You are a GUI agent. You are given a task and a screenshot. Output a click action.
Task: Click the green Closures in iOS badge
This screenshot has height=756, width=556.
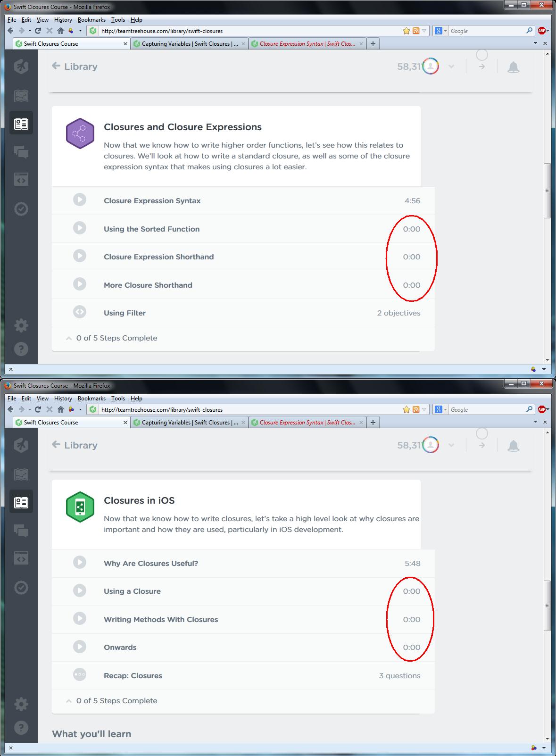click(80, 507)
